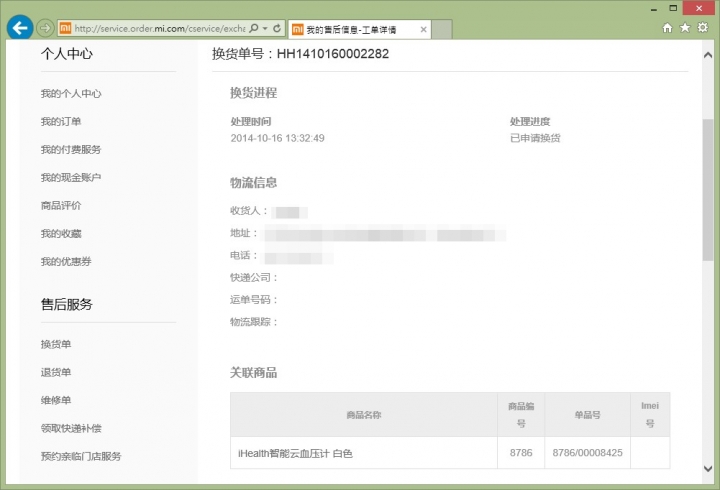Click 运单号码 label
The height and width of the screenshot is (490, 720).
pos(254,300)
